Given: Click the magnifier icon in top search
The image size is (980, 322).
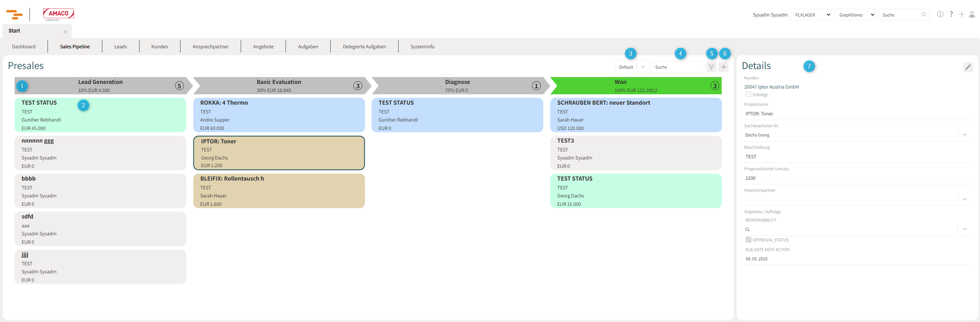Looking at the screenshot, I should pos(924,15).
